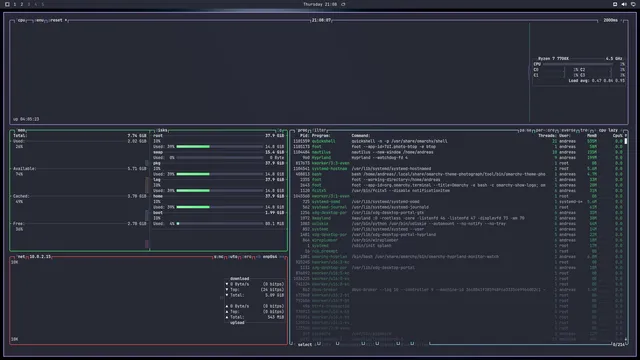Viewport: 640px width, 360px height.
Task: Toggle per-core process CPU usage
Action: click(545, 130)
